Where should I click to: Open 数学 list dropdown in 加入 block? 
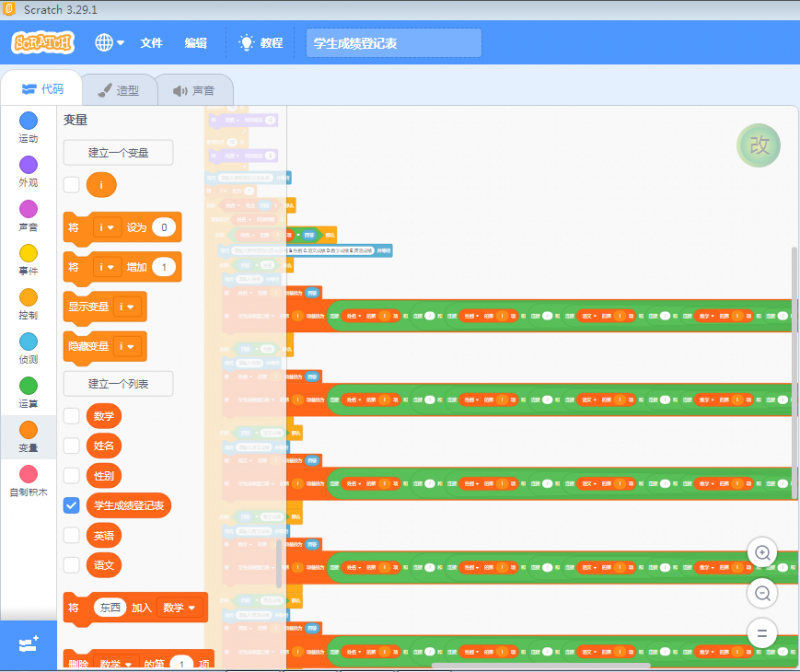click(179, 607)
